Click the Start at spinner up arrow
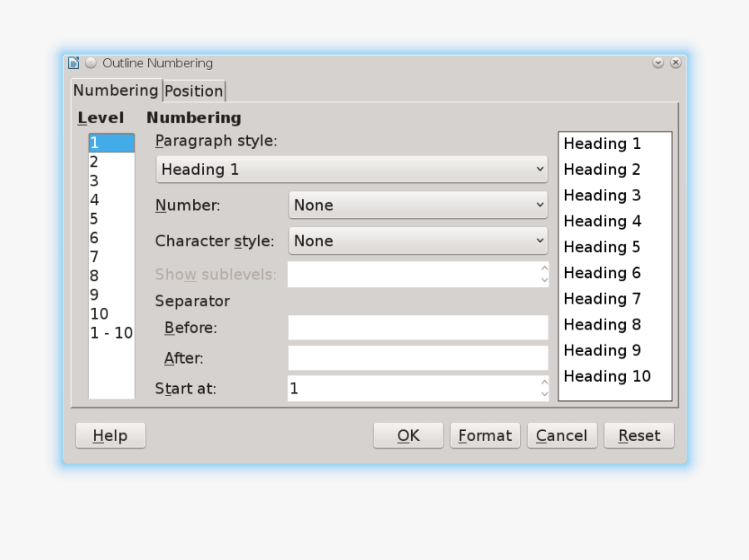 click(544, 384)
